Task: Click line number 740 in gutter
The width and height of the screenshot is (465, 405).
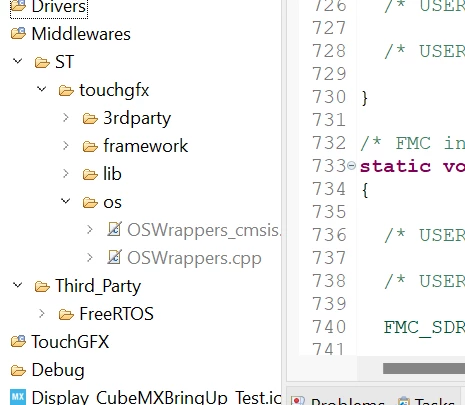Action: 329,327
